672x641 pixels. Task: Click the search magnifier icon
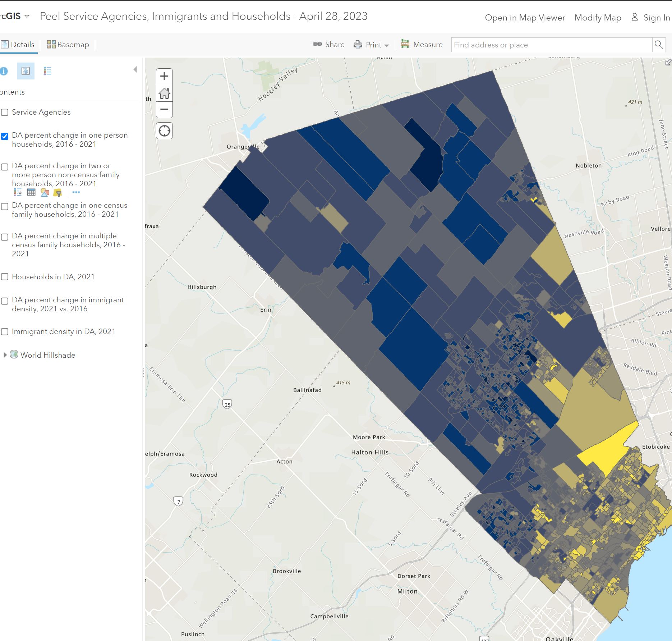click(658, 45)
